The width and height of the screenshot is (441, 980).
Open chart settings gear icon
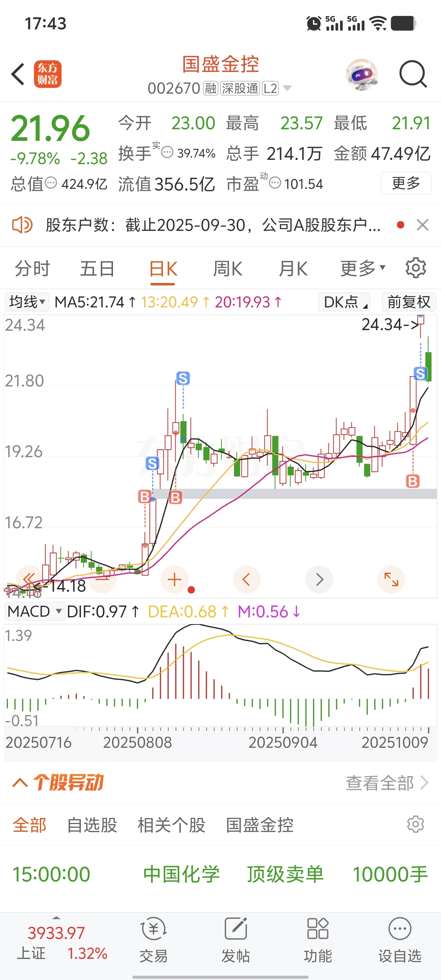[x=416, y=268]
